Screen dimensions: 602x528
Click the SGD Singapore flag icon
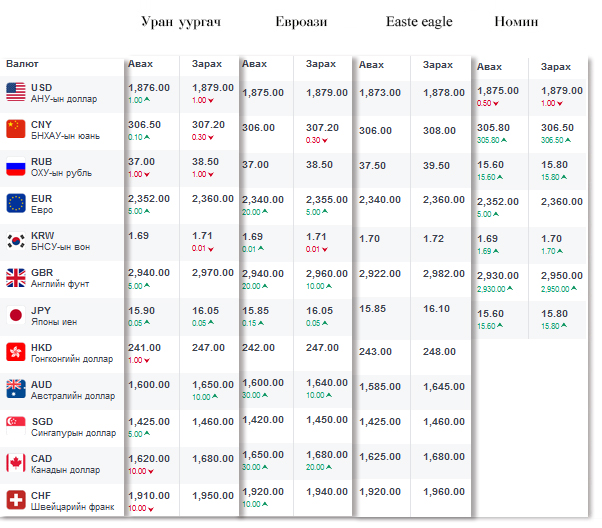pos(15,426)
